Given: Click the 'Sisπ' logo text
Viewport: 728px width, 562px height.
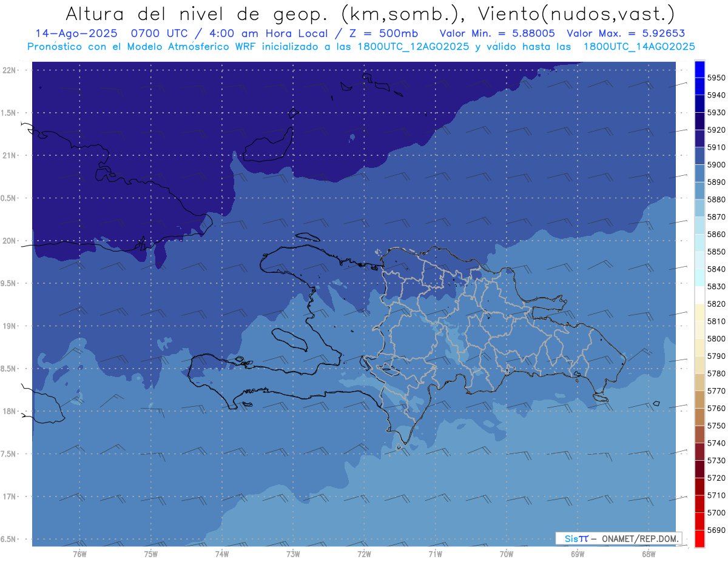Looking at the screenshot, I should pyautogui.click(x=576, y=538).
